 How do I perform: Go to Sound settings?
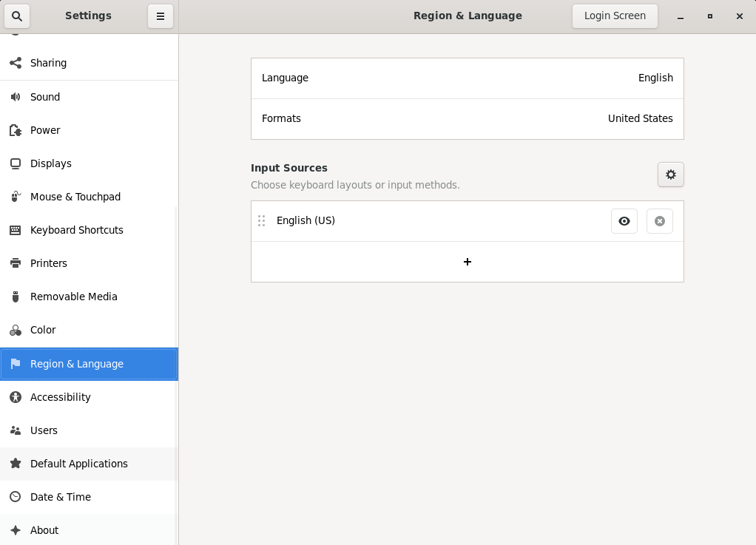pyautogui.click(x=45, y=97)
